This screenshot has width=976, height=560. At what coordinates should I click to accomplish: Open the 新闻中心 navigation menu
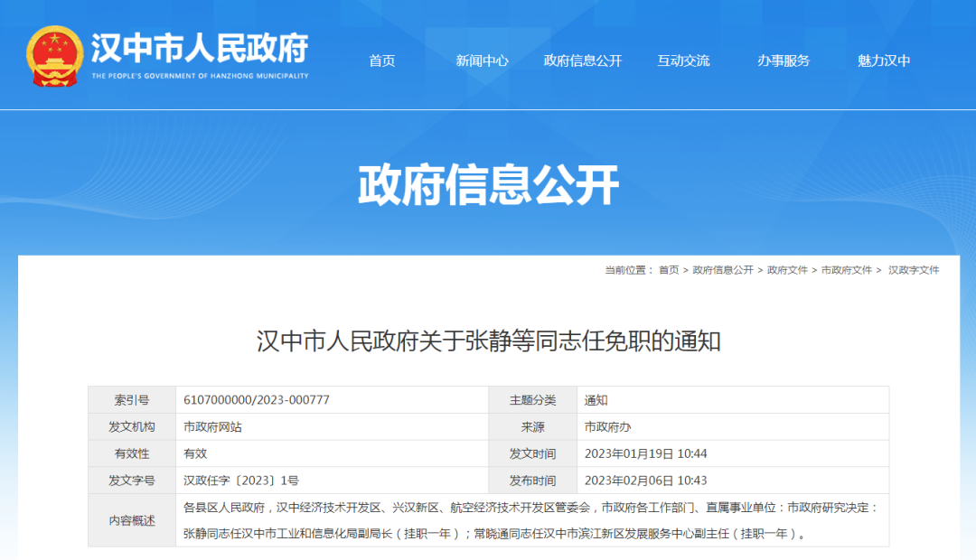click(x=482, y=61)
